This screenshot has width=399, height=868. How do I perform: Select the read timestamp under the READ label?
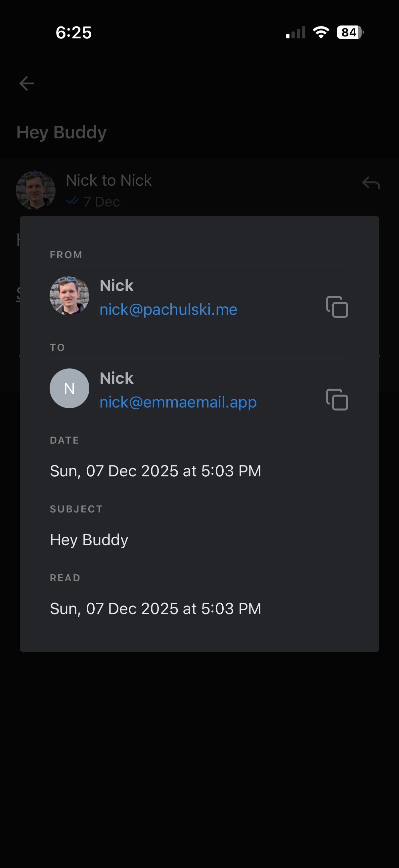155,608
